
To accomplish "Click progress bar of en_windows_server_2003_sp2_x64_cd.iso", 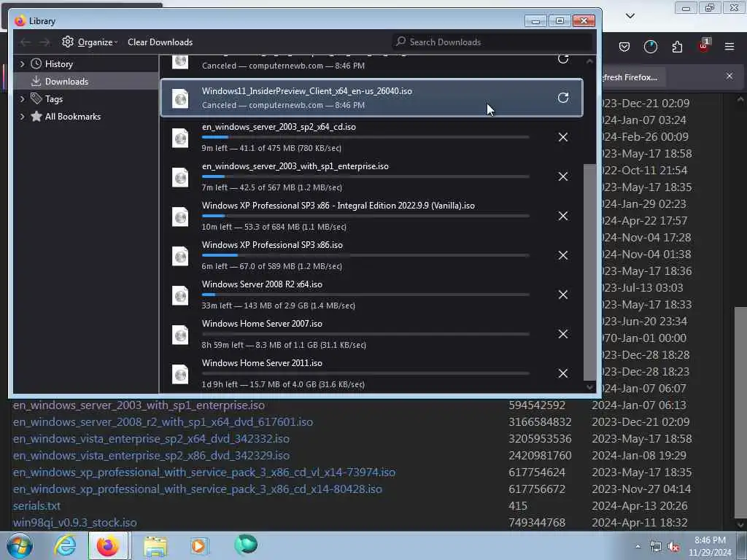I will [365, 137].
